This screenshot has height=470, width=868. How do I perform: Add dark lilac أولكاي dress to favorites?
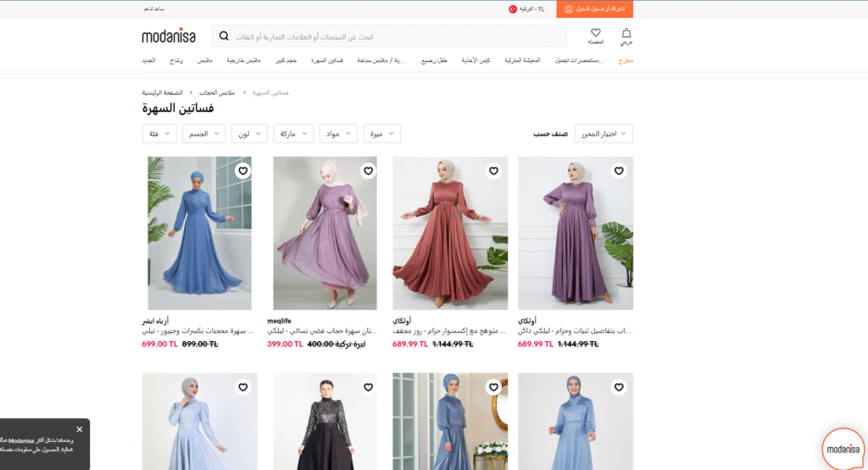tap(619, 170)
